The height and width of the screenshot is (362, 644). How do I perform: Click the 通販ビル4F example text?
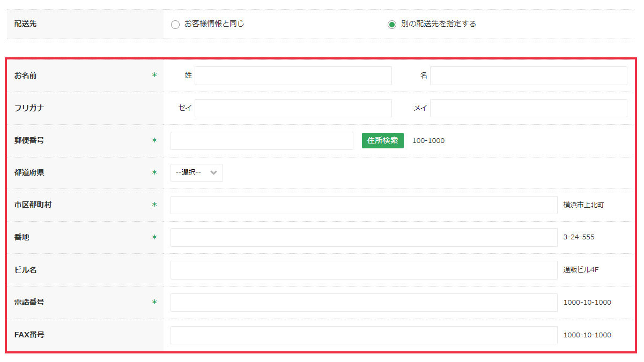tap(581, 270)
